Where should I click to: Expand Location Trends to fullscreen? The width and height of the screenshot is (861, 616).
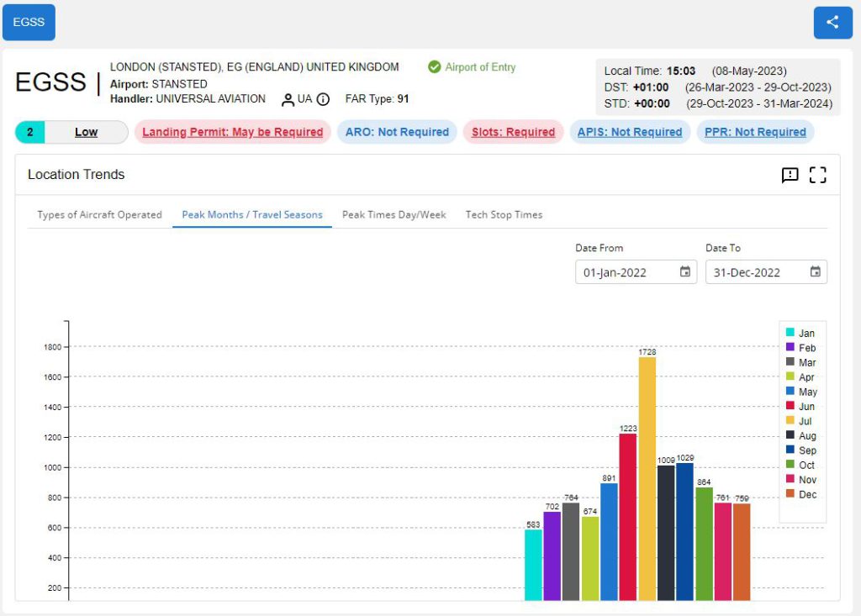[x=817, y=176]
